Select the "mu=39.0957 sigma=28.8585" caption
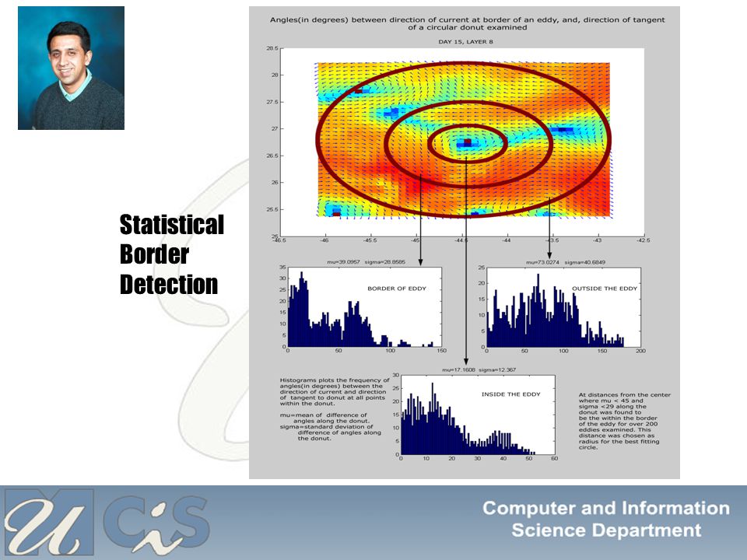Screen dimensions: 747x560 click(x=366, y=262)
